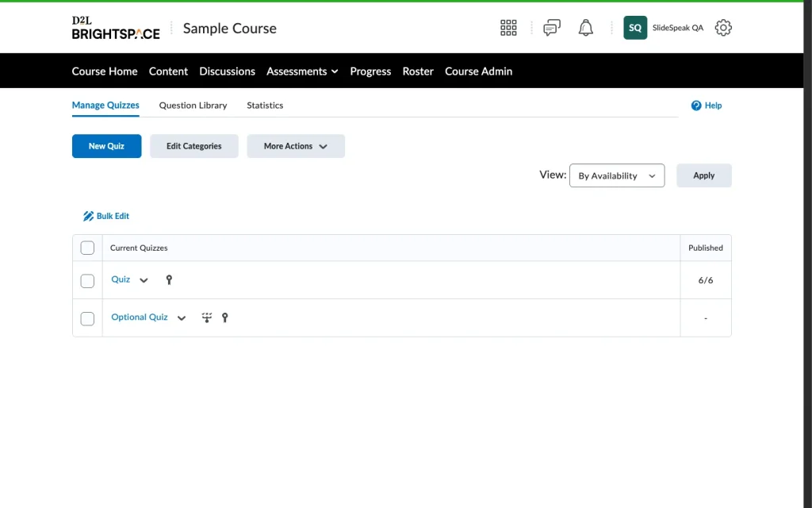812x508 pixels.
Task: Open the admin settings gear icon
Action: (x=723, y=28)
